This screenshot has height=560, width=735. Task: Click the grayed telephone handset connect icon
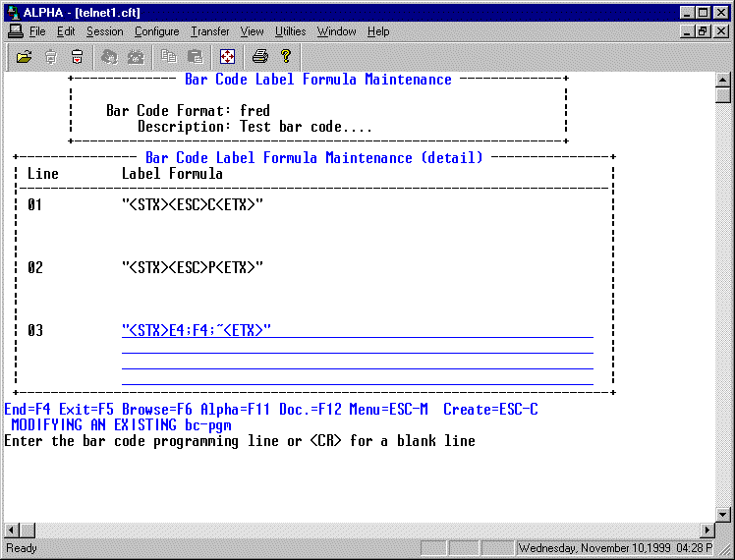pyautogui.click(x=109, y=57)
